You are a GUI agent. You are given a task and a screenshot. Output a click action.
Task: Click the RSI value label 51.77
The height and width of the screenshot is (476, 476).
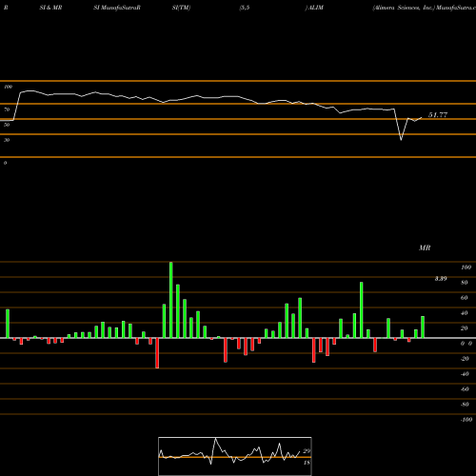[x=438, y=115]
